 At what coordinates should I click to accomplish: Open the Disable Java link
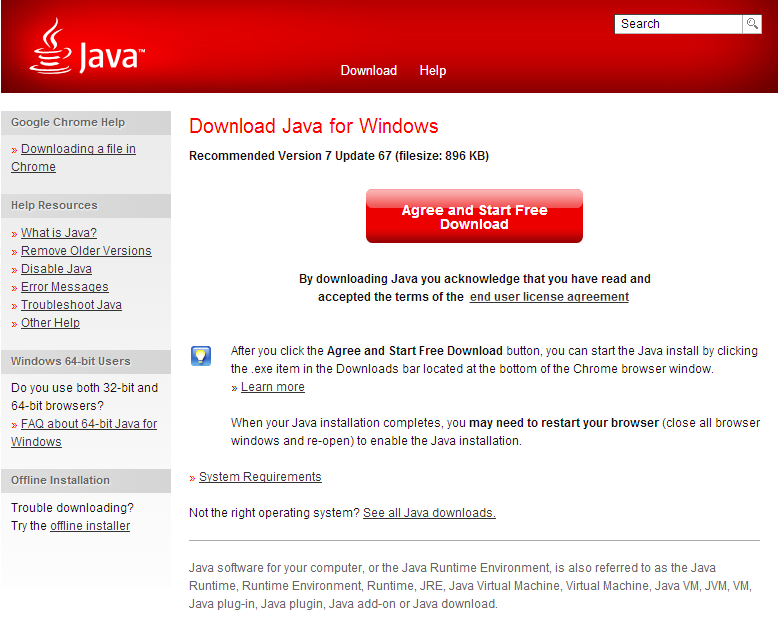tap(56, 268)
